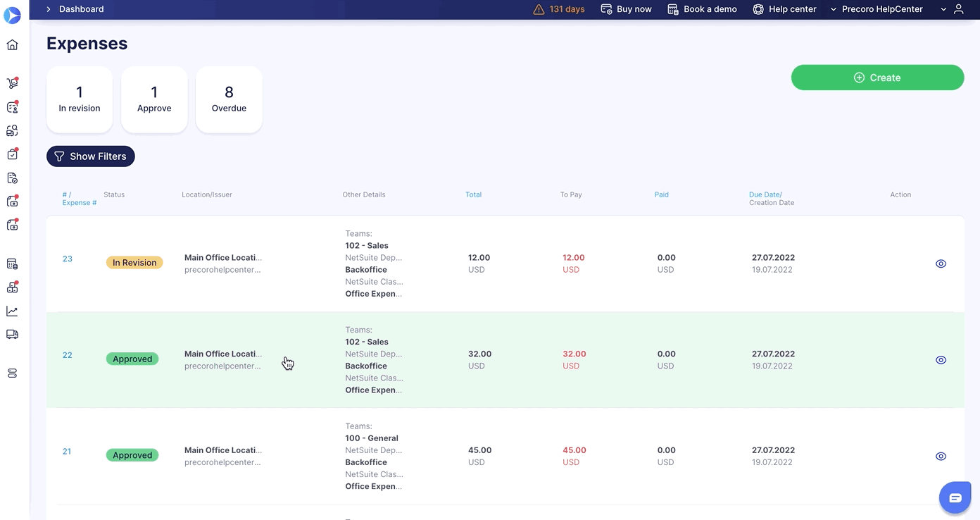
Task: Click Approved badge on expense 22
Action: (x=132, y=359)
